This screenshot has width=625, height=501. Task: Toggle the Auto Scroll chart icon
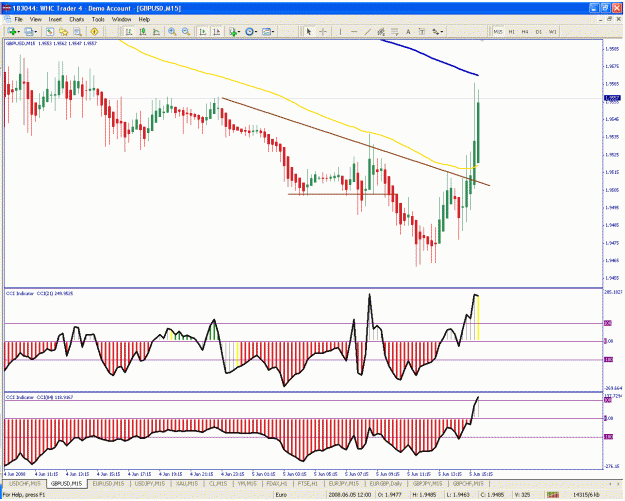[203, 31]
